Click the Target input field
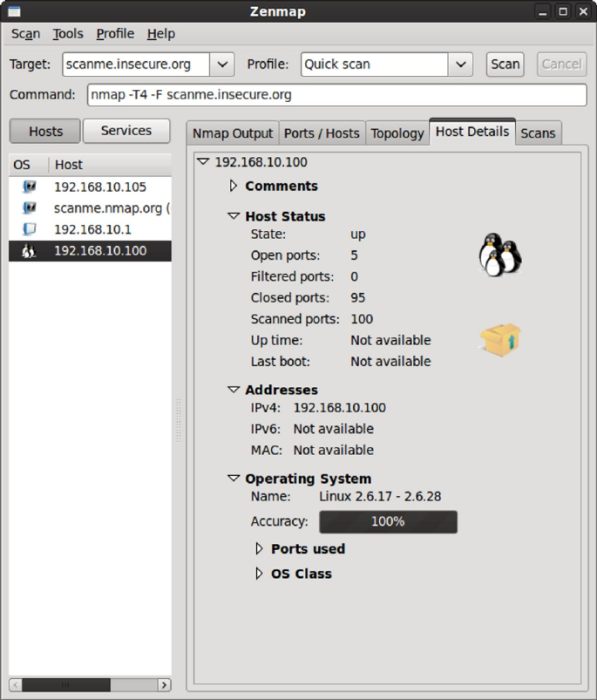Screen dimensions: 597x700 tap(136, 65)
